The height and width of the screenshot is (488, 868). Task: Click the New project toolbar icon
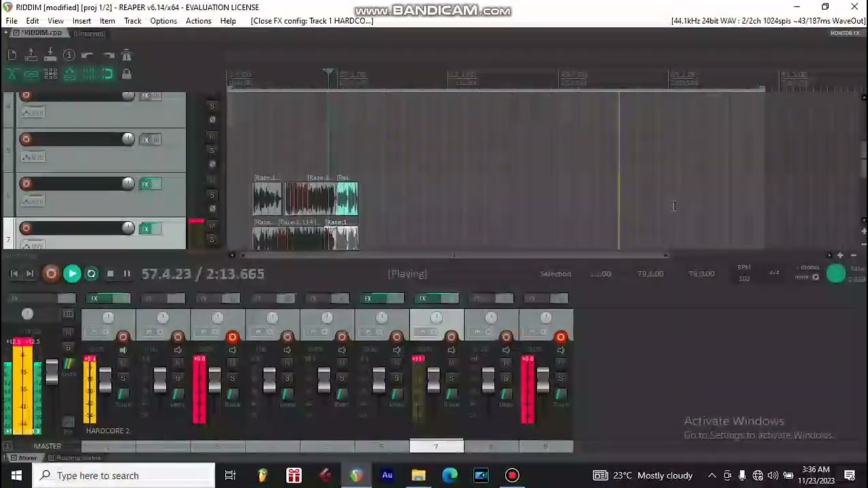click(x=12, y=56)
